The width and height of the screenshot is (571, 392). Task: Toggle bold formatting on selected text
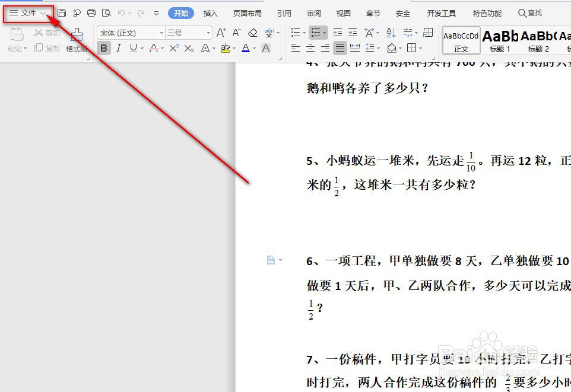click(x=104, y=47)
